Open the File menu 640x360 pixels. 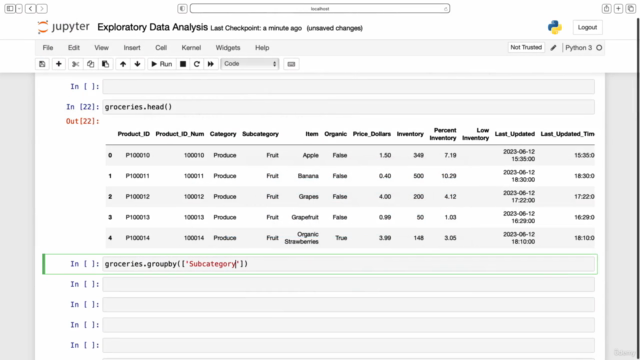coord(48,48)
